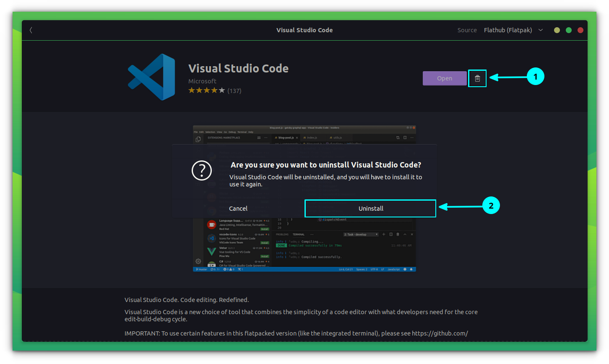Click the back navigation chevron
The height and width of the screenshot is (364, 609).
(x=30, y=30)
